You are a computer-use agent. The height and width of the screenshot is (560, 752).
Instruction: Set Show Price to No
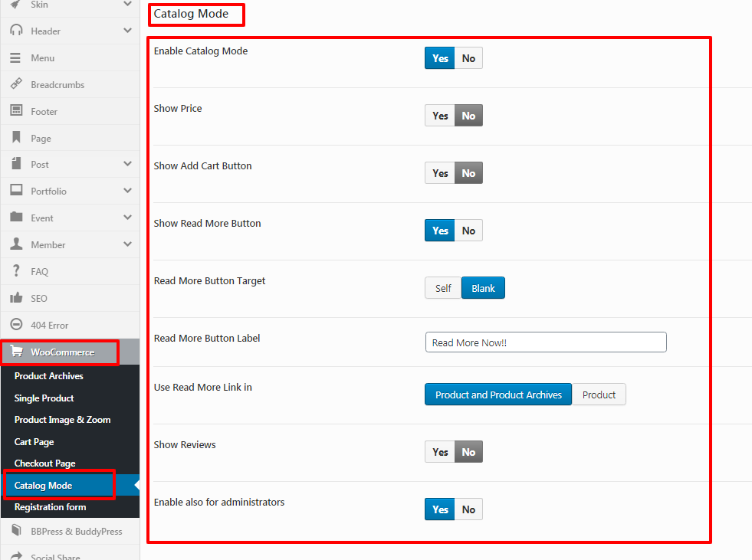(468, 116)
